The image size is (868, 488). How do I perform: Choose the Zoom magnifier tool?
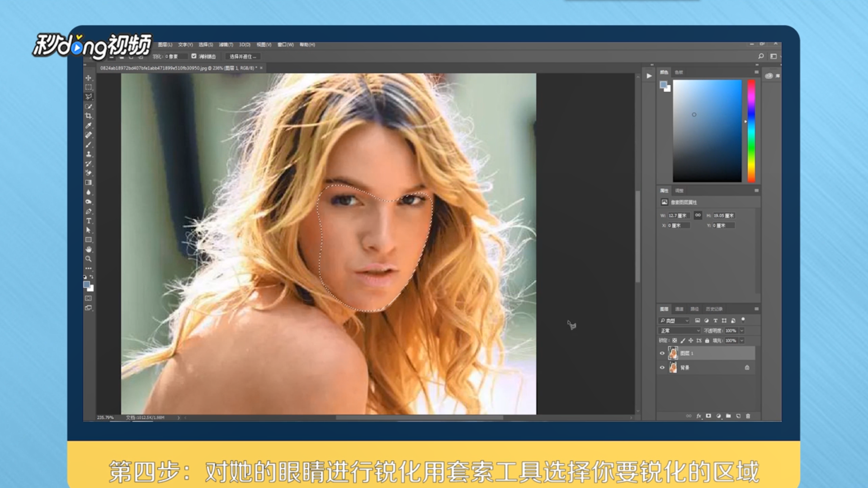(x=89, y=259)
